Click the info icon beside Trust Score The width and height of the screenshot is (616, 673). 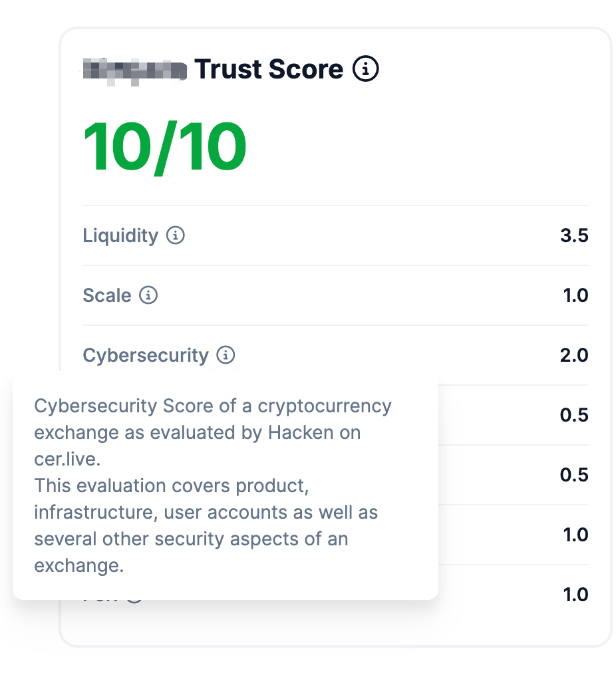365,68
